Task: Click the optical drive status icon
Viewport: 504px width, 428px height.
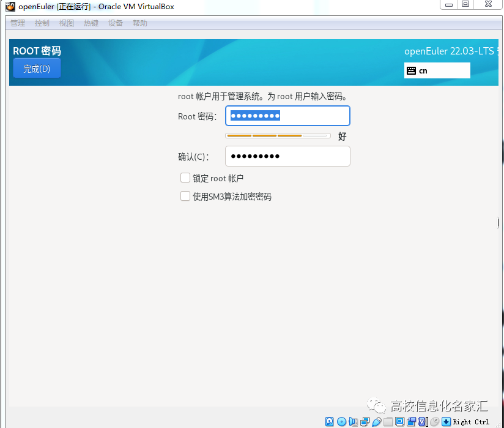Action: tap(340, 422)
